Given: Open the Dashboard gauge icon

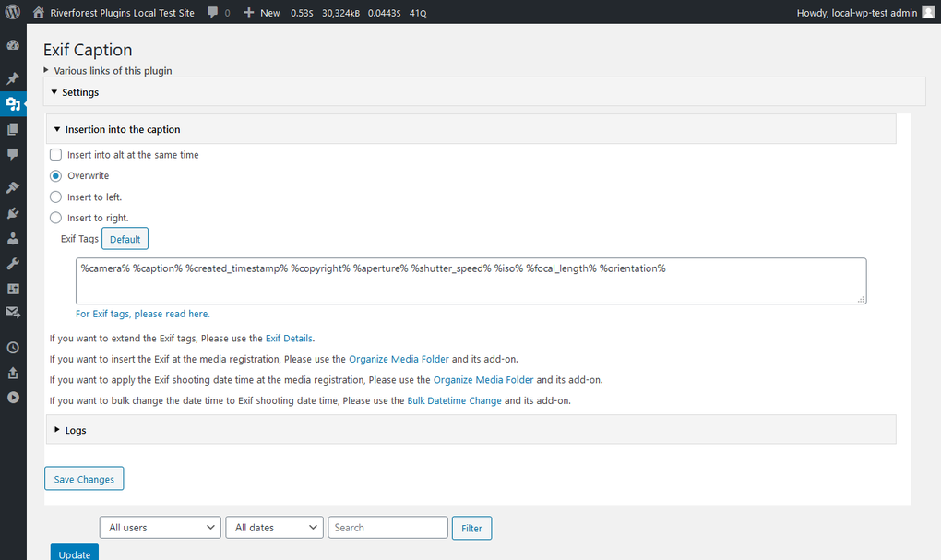Looking at the screenshot, I should 13,43.
